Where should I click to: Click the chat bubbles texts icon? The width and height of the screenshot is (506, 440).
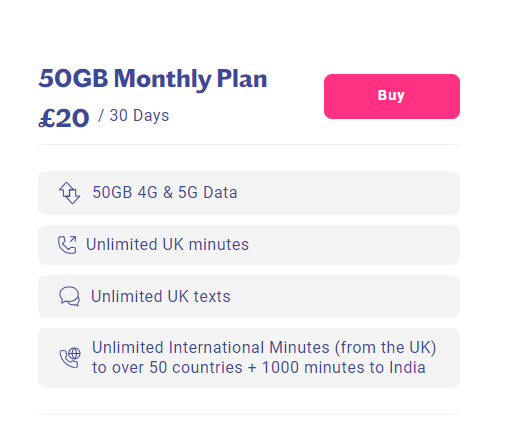(x=69, y=296)
